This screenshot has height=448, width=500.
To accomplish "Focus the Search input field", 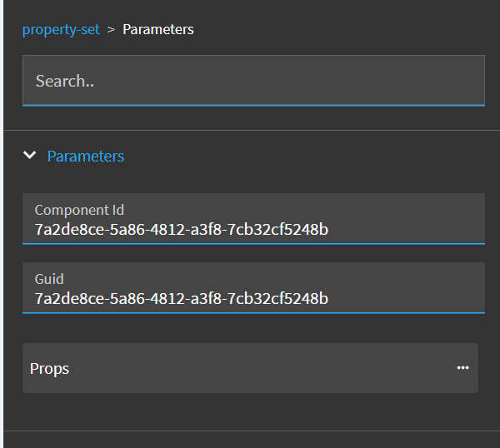I will pyautogui.click(x=253, y=81).
